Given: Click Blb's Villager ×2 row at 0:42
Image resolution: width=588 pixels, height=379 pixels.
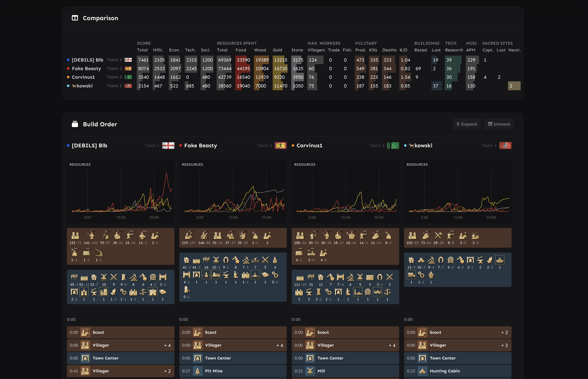Looking at the screenshot, I should click(120, 371).
